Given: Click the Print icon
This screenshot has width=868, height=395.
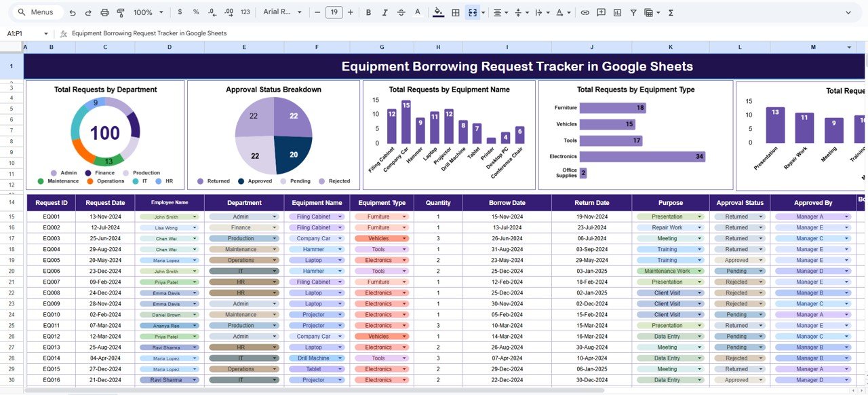Looking at the screenshot, I should coord(104,12).
